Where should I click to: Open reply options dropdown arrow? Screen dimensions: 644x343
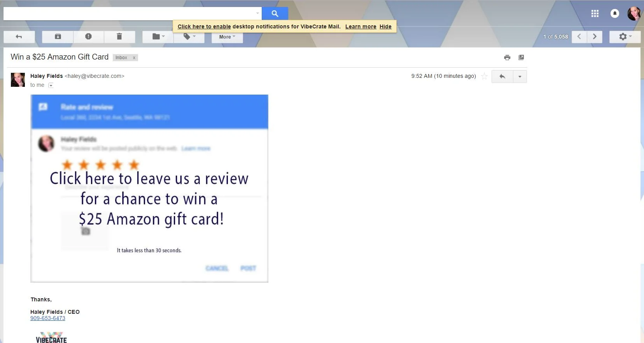point(520,77)
